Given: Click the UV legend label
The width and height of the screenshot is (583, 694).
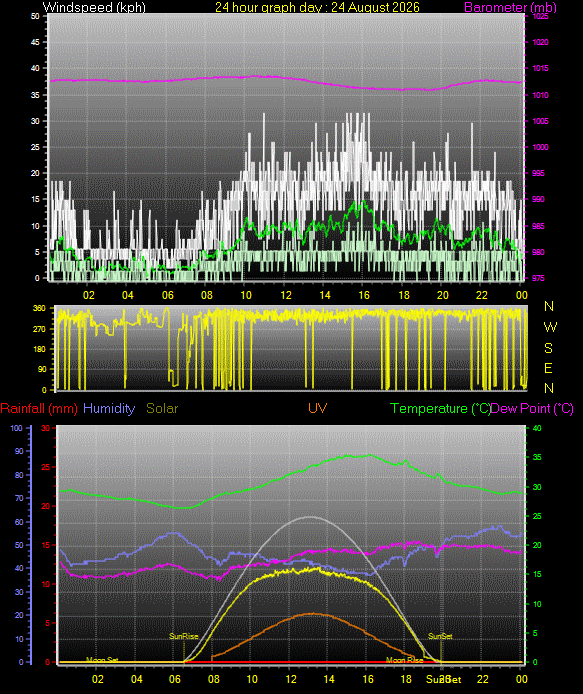Looking at the screenshot, I should 317,408.
